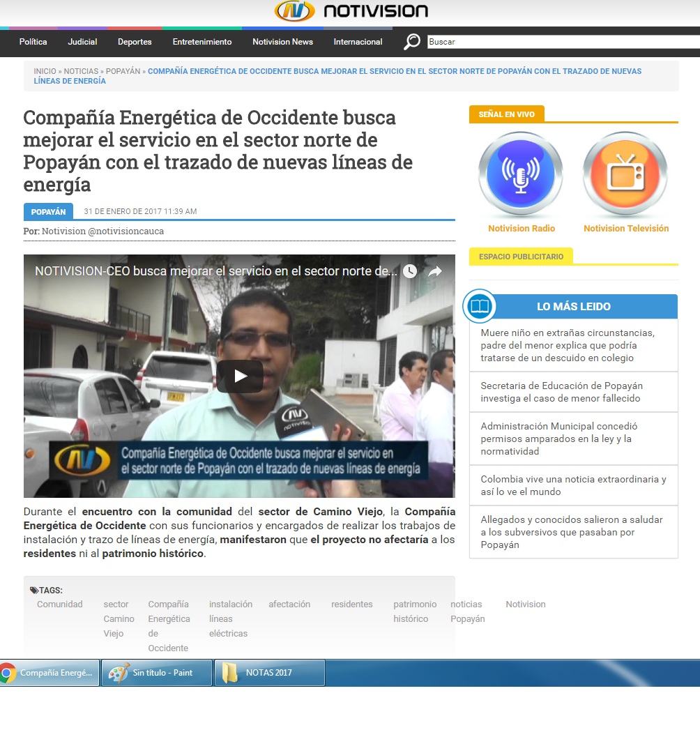
Task: Click the noticias Popayán tag
Action: point(468,611)
